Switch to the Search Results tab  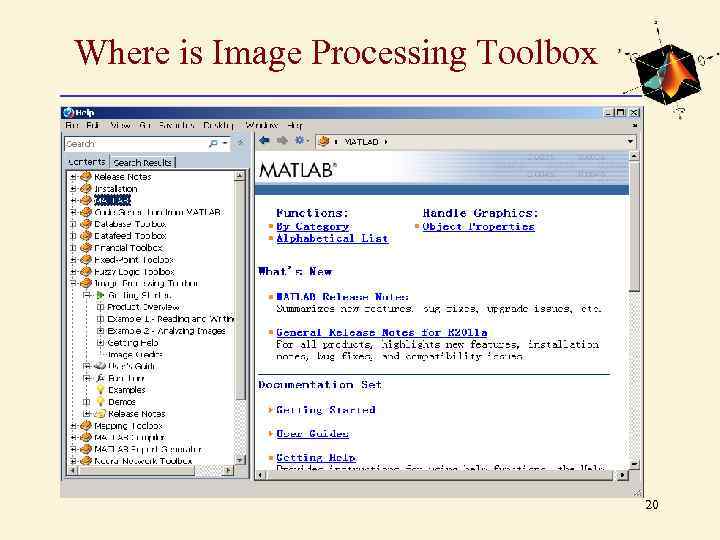point(142,163)
